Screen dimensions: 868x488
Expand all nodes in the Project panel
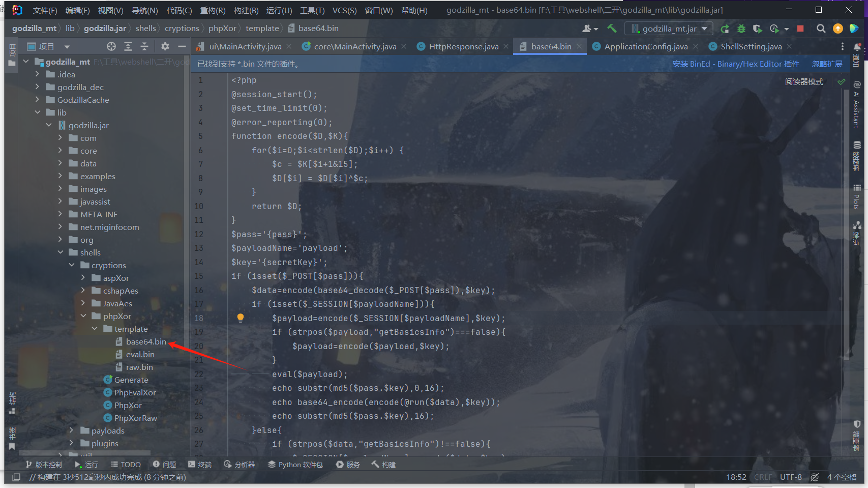pyautogui.click(x=128, y=46)
